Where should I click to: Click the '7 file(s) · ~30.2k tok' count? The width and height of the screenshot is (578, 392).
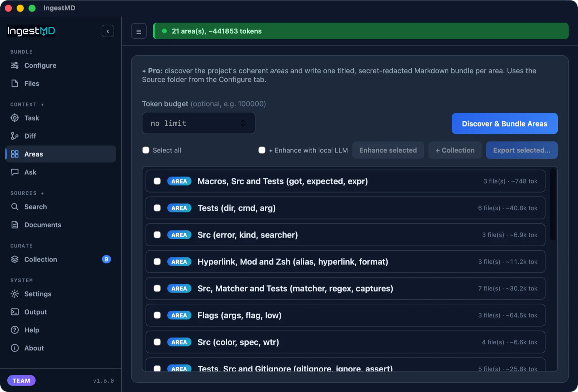click(x=508, y=288)
